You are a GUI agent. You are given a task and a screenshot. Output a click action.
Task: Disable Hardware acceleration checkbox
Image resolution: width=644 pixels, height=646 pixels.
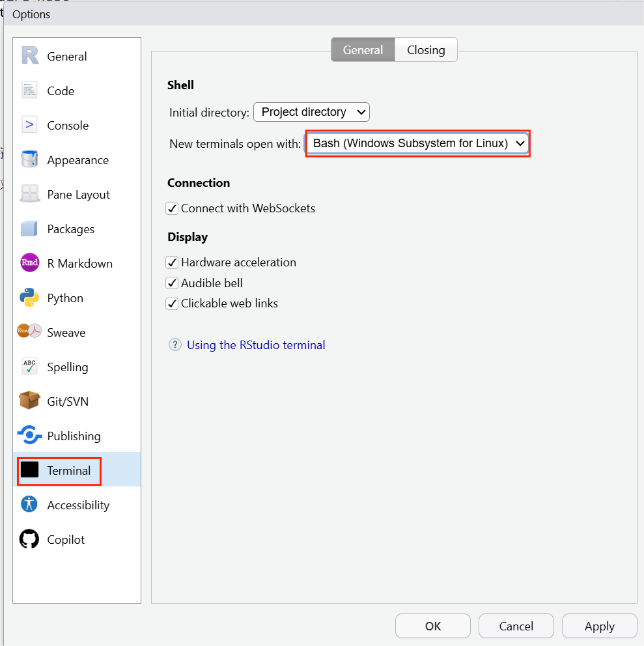pos(172,262)
